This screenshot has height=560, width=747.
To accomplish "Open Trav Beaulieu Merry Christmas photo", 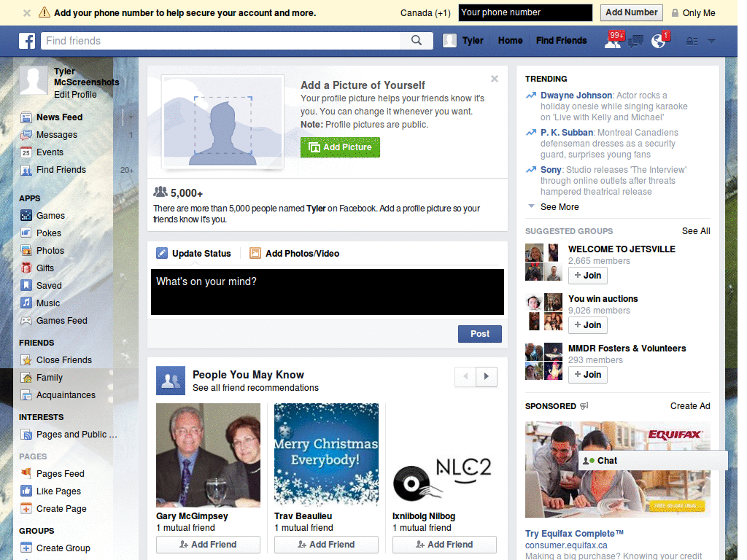I will [326, 455].
